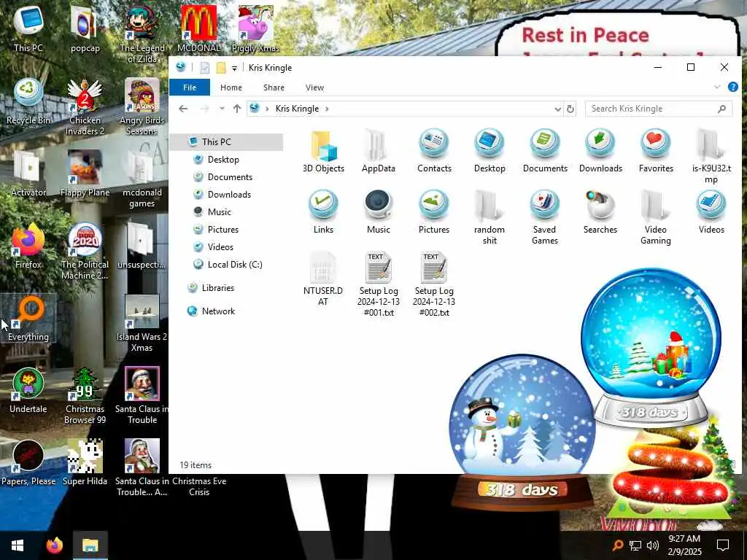Select the Firefox desktop shortcut
Viewport: 747px width, 560px height.
(28, 246)
